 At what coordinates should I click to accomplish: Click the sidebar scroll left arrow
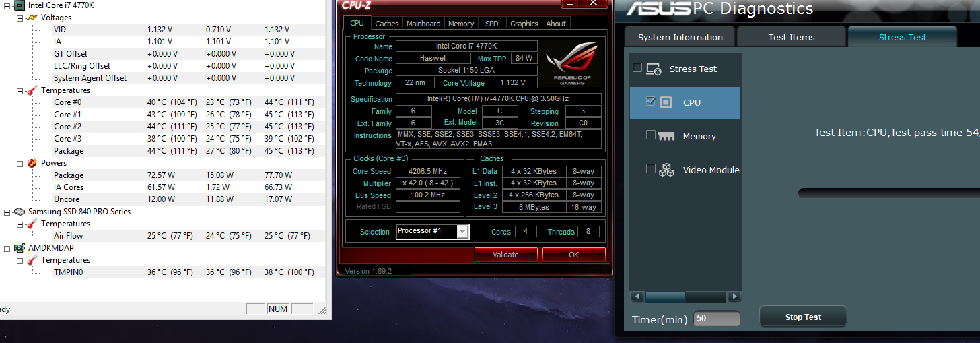tap(637, 297)
